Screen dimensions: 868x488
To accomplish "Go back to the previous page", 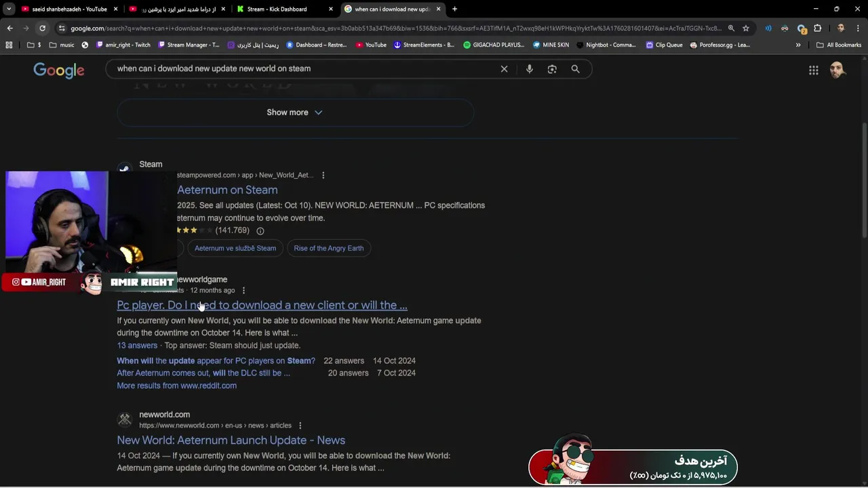I will point(9,28).
